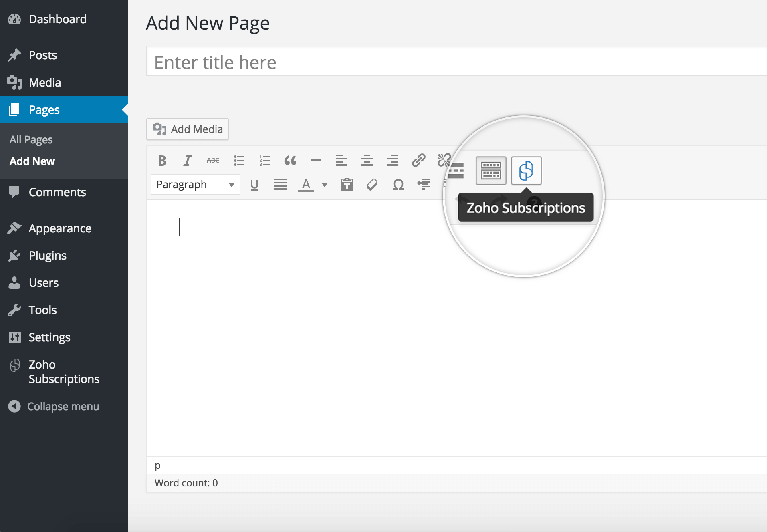Toggle underline formatting
This screenshot has height=532, width=767.
click(254, 185)
